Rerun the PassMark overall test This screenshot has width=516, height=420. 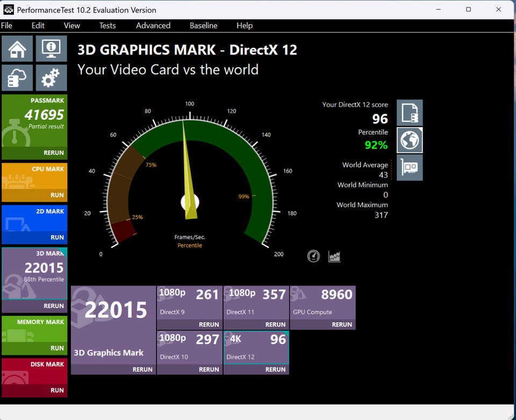[54, 153]
